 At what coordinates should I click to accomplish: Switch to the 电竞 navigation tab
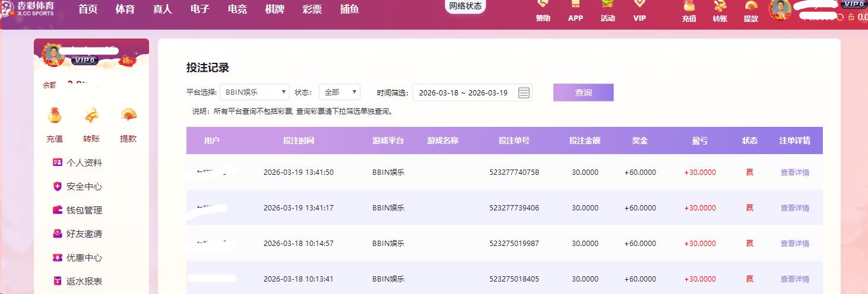(x=237, y=9)
